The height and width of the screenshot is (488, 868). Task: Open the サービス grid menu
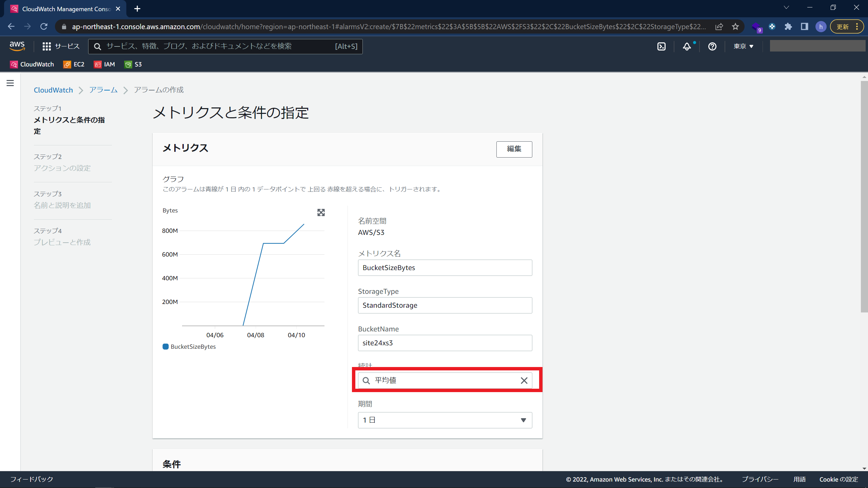click(61, 46)
